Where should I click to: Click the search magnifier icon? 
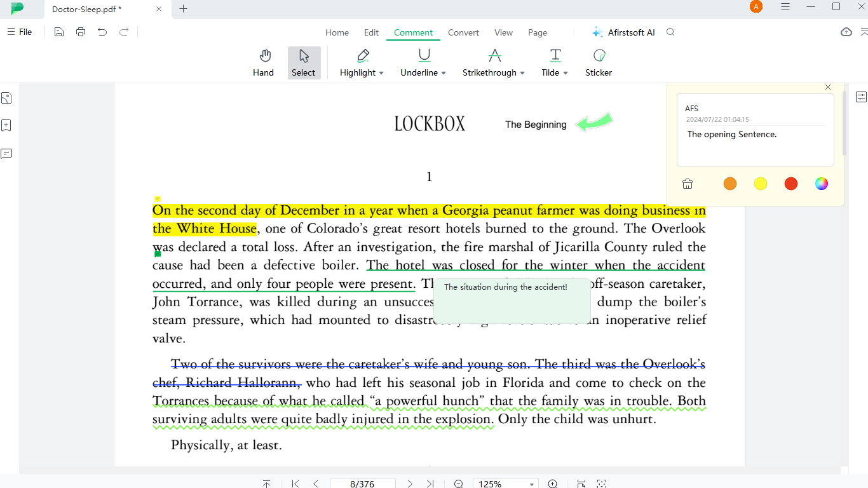pos(670,32)
